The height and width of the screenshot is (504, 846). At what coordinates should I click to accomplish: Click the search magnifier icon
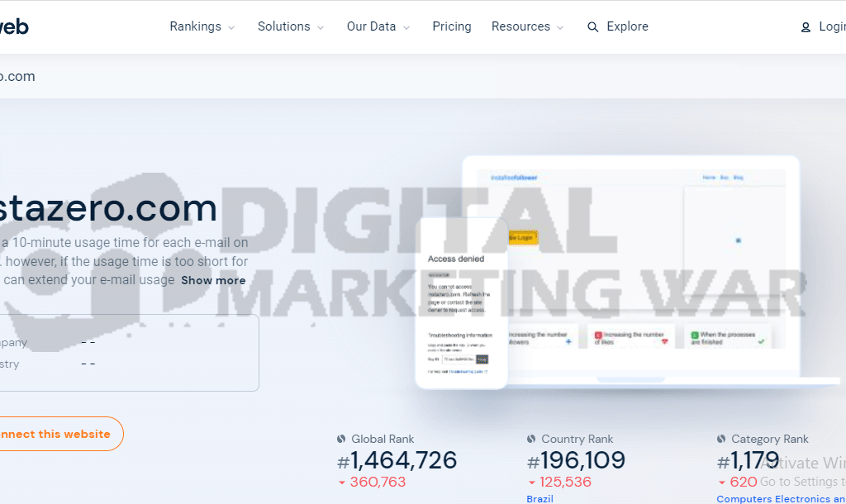tap(592, 27)
